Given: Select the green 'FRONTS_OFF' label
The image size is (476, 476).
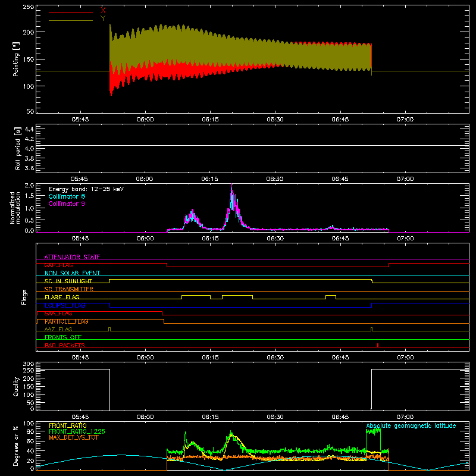Looking at the screenshot, I should point(63,337).
